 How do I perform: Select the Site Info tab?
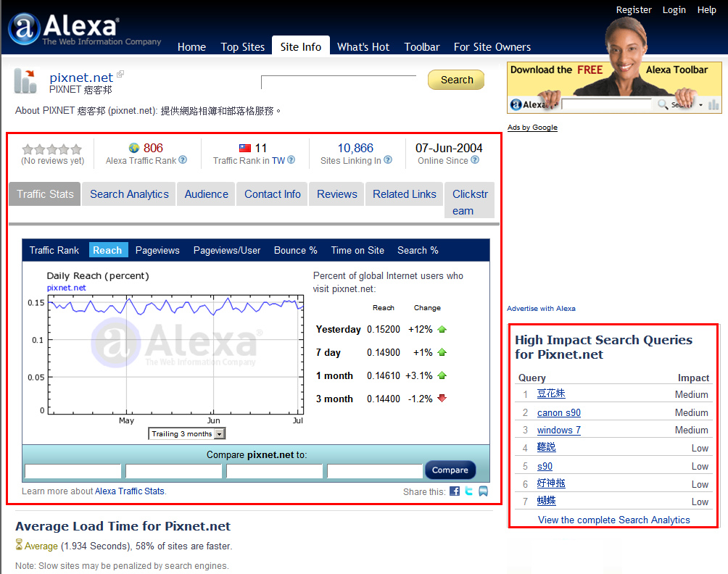[x=301, y=46]
